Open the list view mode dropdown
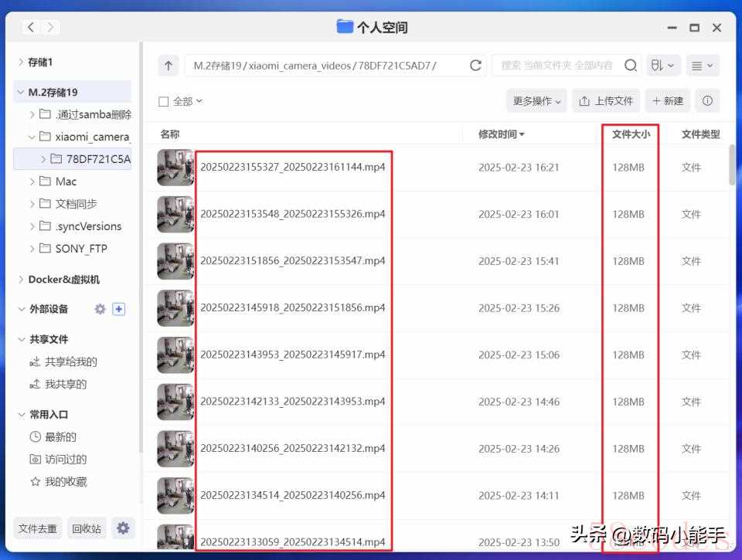 pyautogui.click(x=703, y=66)
